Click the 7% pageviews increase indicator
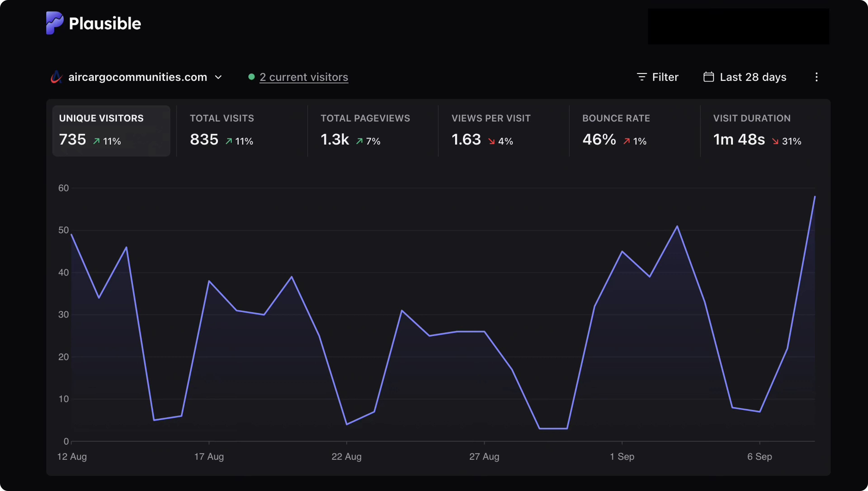This screenshot has width=868, height=491. tap(368, 141)
